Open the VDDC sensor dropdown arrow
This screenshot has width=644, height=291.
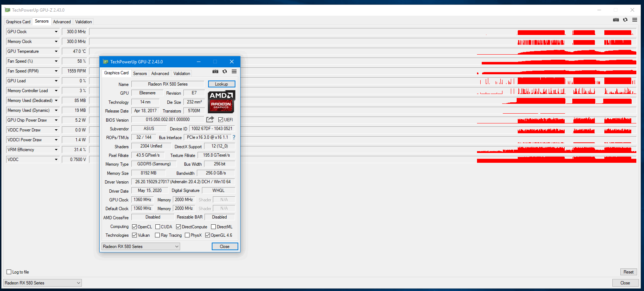tap(56, 160)
